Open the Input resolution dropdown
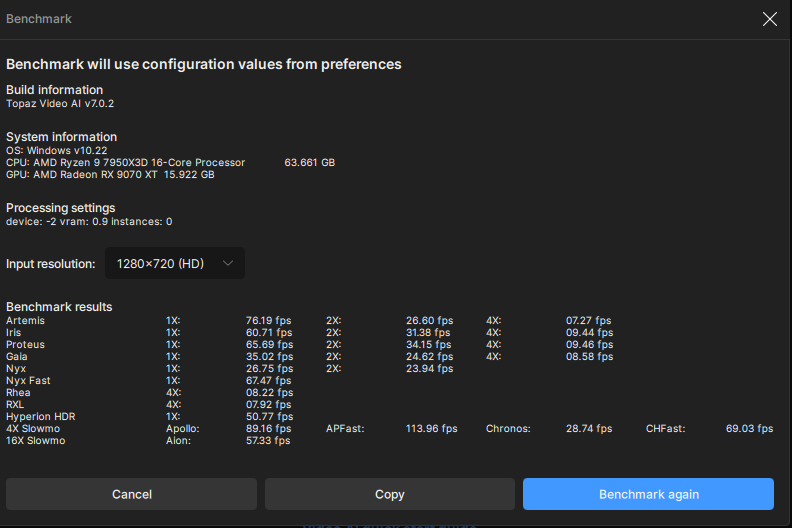792x528 pixels. 175,264
